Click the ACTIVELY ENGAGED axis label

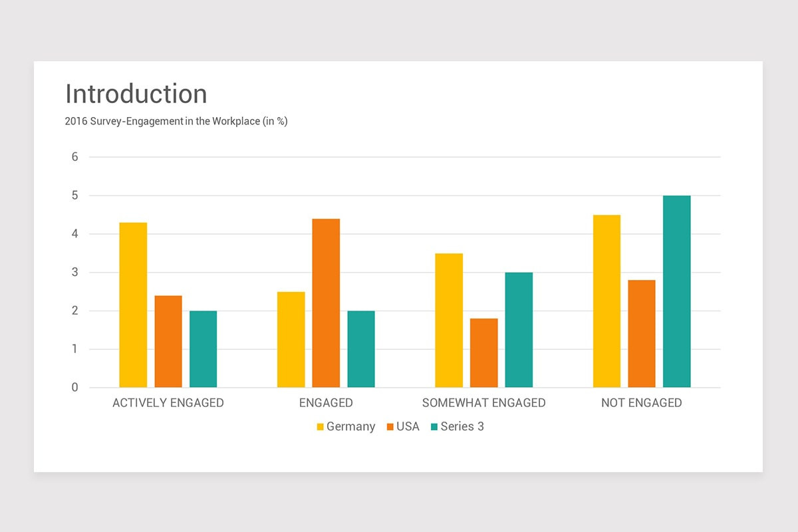(168, 403)
